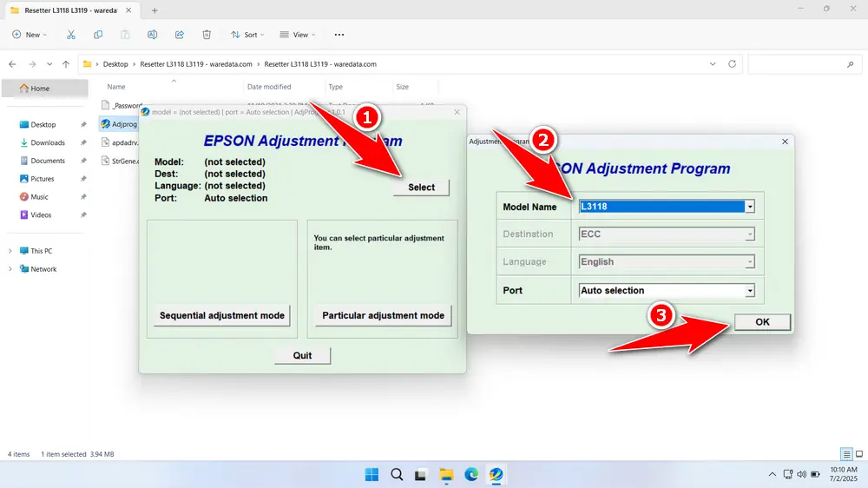Click the search magnifier in Explorer search box
Screen dimensions: 868x488
pyautogui.click(x=851, y=64)
